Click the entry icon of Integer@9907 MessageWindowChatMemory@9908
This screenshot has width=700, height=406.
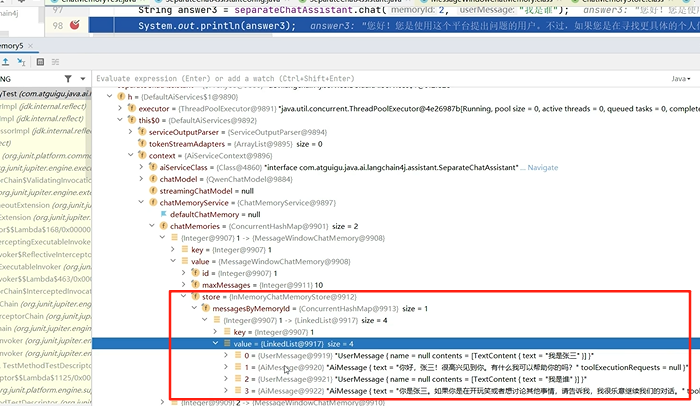tap(174, 238)
